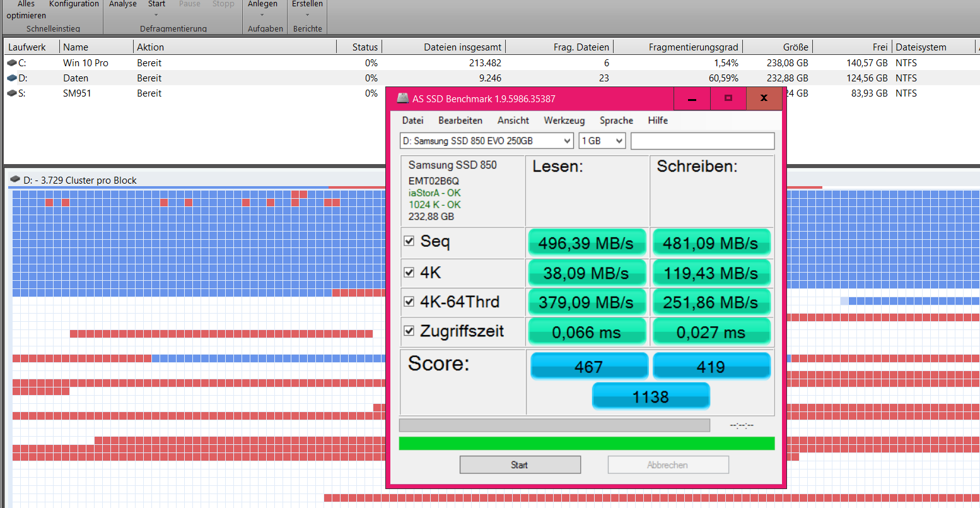Toggle the 4K benchmark checkbox

pyautogui.click(x=409, y=273)
